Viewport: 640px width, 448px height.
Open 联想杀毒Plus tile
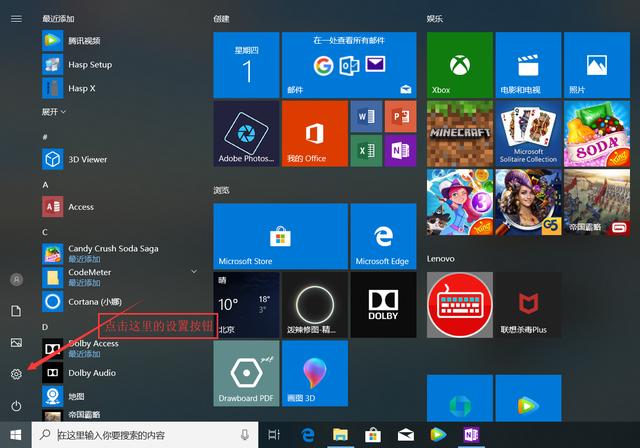pyautogui.click(x=528, y=305)
